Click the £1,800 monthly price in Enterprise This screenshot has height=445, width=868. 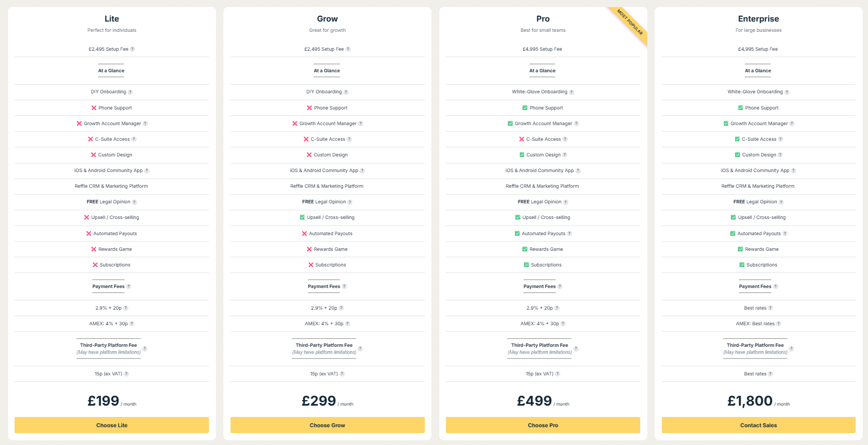click(750, 401)
